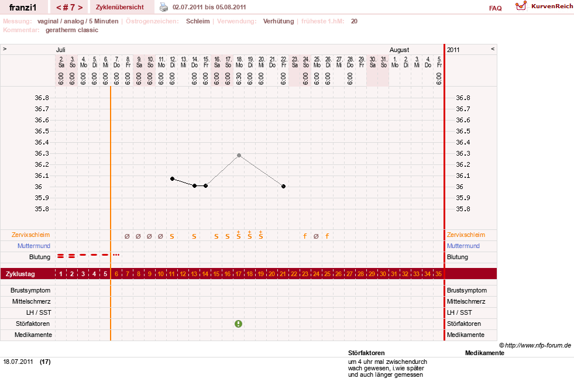The width and height of the screenshot is (574, 392).
Task: Click the Brustsymptom row label on left
Action: (x=30, y=290)
